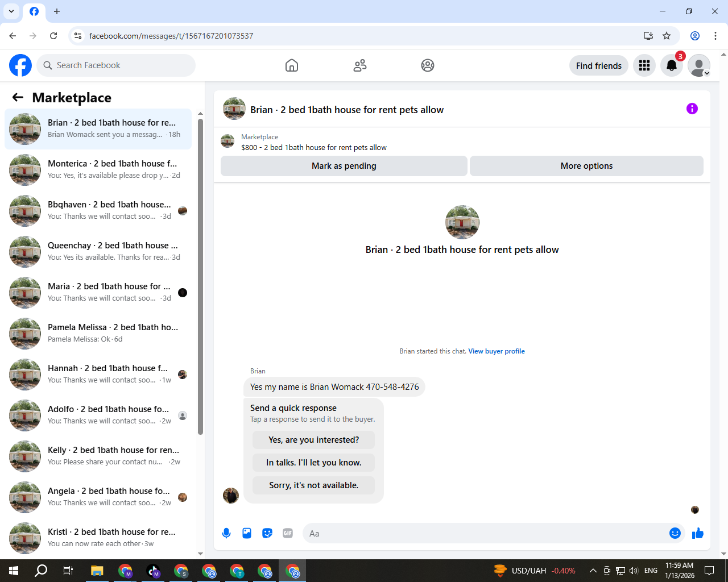Click USD/UAH widget on taskbar
Viewport: 728px width, 582px height.
[535, 571]
